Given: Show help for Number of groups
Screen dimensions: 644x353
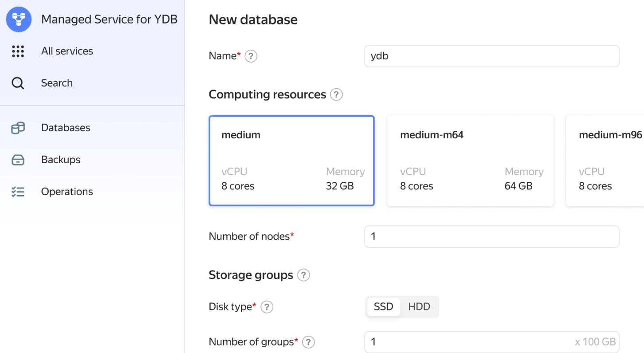Looking at the screenshot, I should click(308, 342).
